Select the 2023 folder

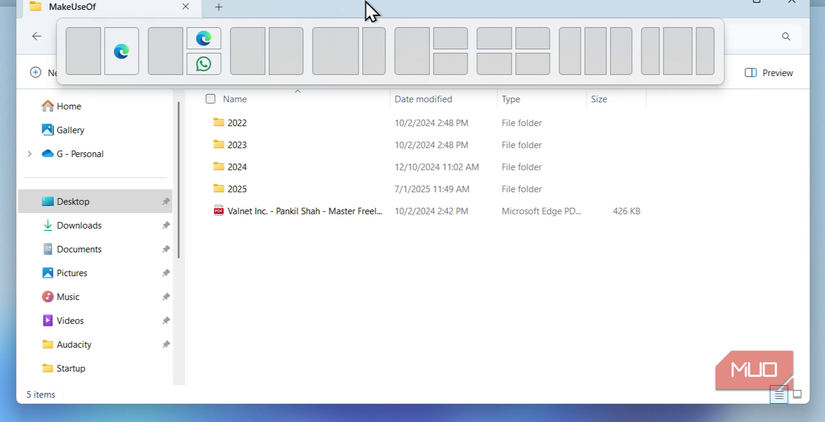(x=237, y=145)
